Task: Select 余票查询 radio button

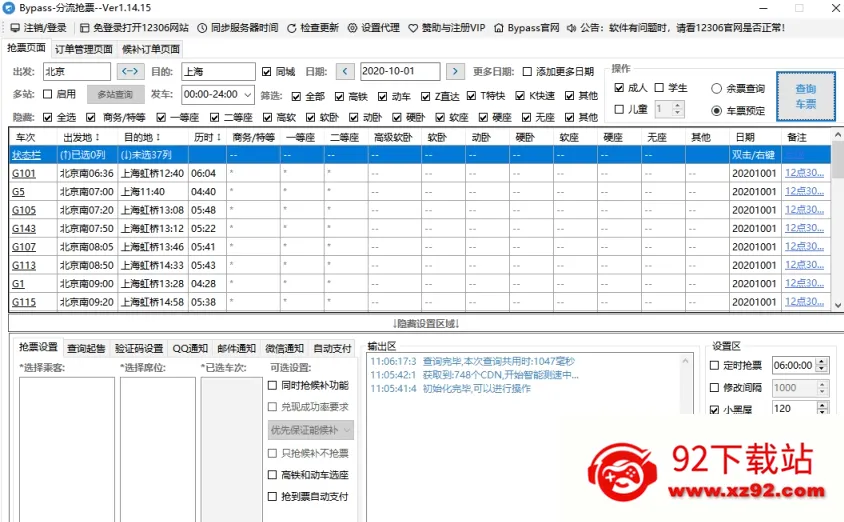Action: [x=716, y=88]
